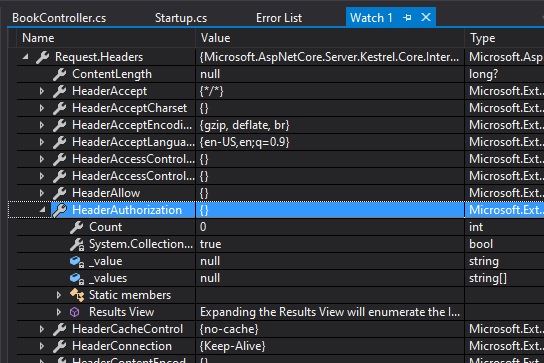Click the HeaderConnection wrench icon
544x363 pixels.
click(60, 346)
